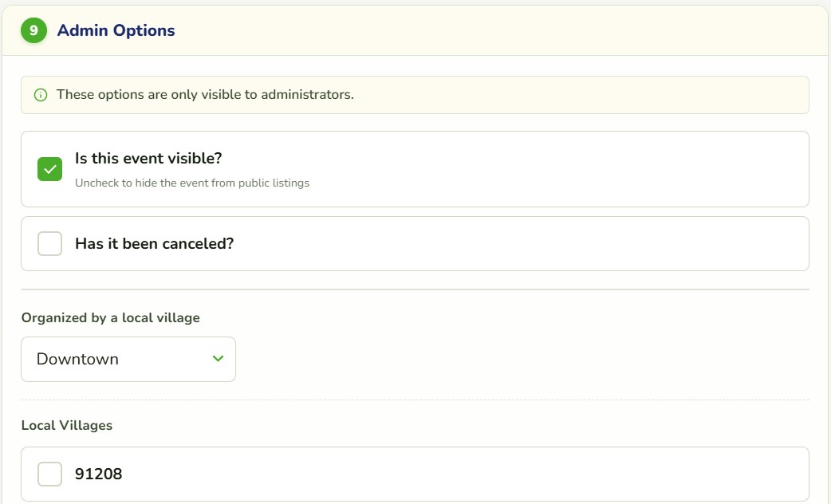Tick the 91208 local village checkbox
The image size is (831, 504).
[49, 474]
